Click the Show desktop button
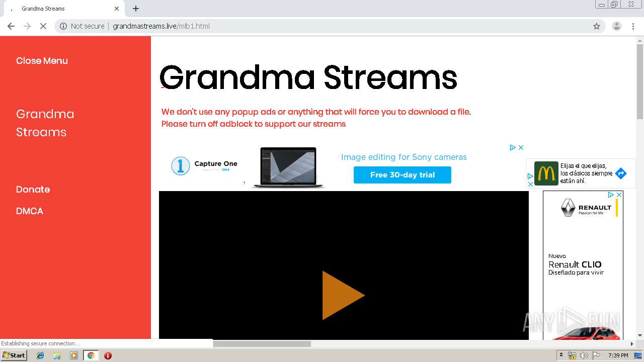644x362 pixels. [638, 355]
